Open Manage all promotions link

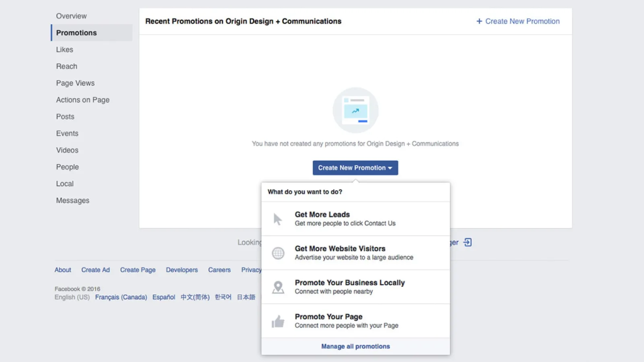click(355, 346)
